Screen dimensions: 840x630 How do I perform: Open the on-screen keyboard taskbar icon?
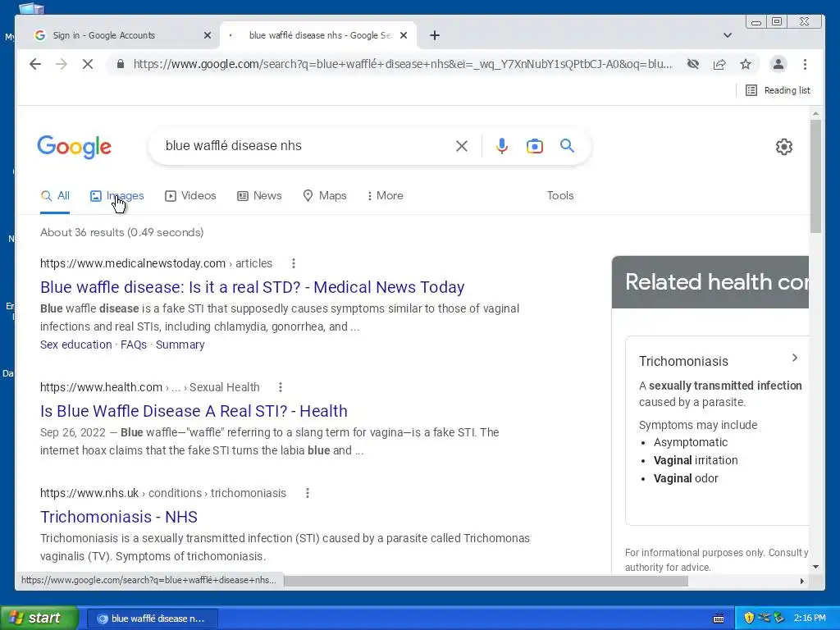tap(719, 619)
